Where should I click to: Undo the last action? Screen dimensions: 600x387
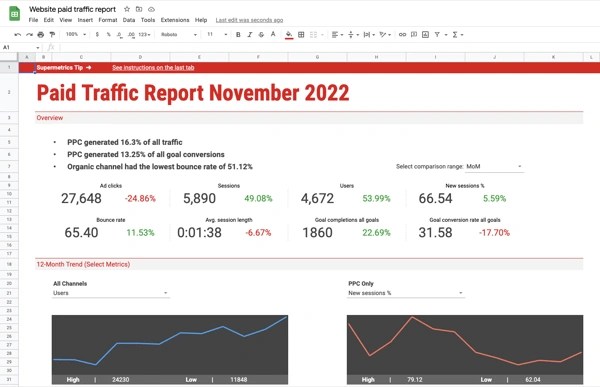[18, 34]
